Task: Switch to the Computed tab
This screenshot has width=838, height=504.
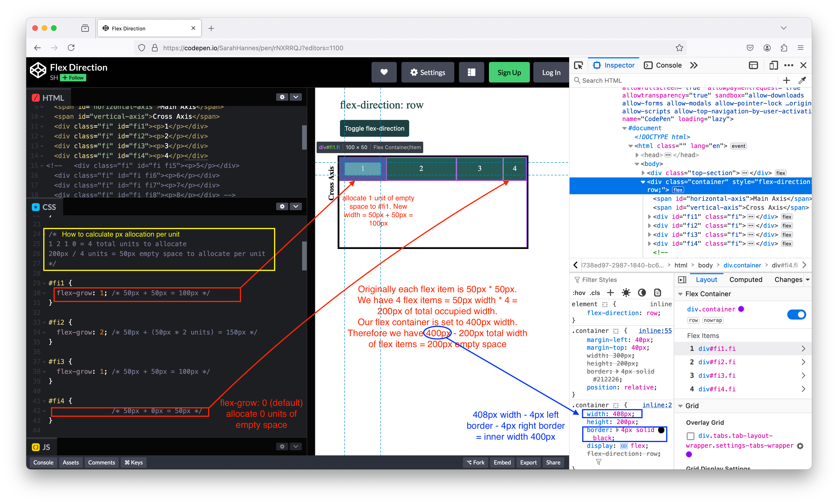Action: click(746, 280)
